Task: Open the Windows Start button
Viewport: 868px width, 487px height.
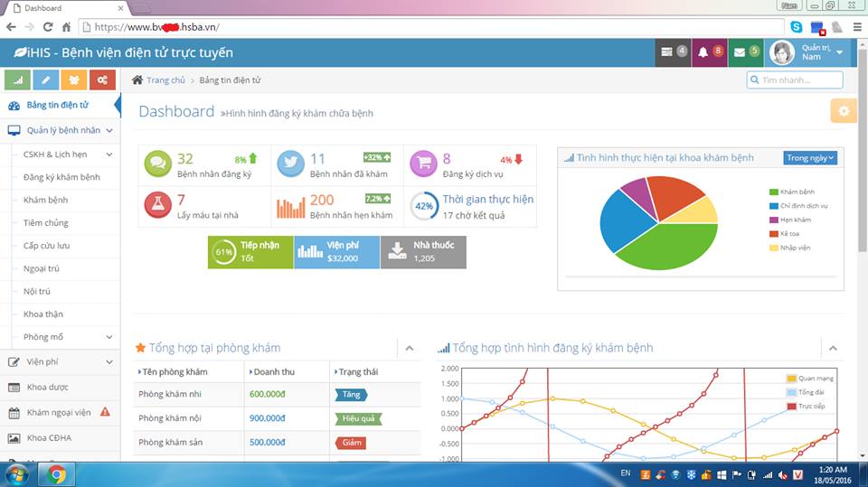Action: point(16,475)
